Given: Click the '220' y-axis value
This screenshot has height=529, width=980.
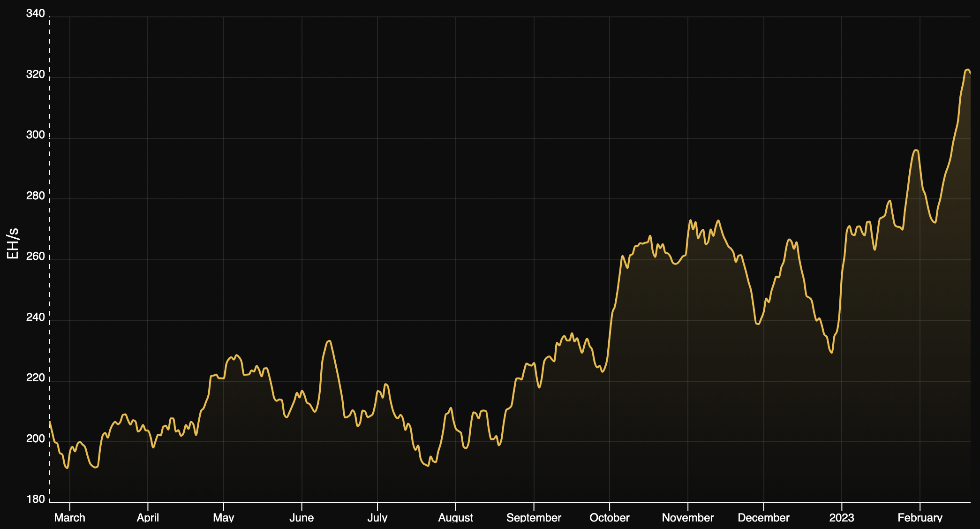Looking at the screenshot, I should pos(36,378).
